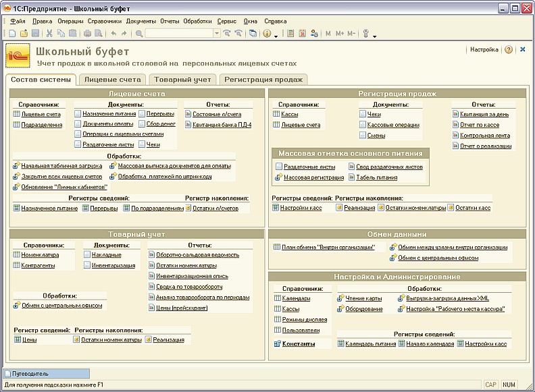535x392 pixels.
Task: Click the yellow help question mark icon
Action: (509, 50)
